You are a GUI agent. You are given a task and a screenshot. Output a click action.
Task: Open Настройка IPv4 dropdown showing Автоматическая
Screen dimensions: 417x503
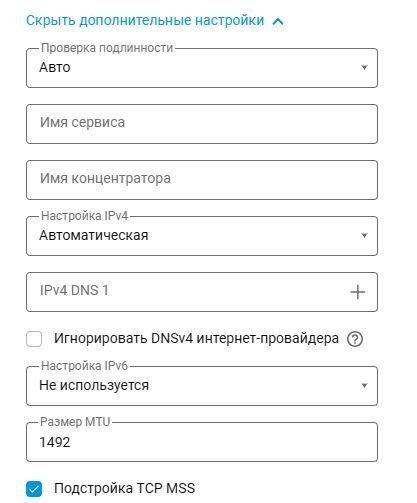(x=202, y=236)
